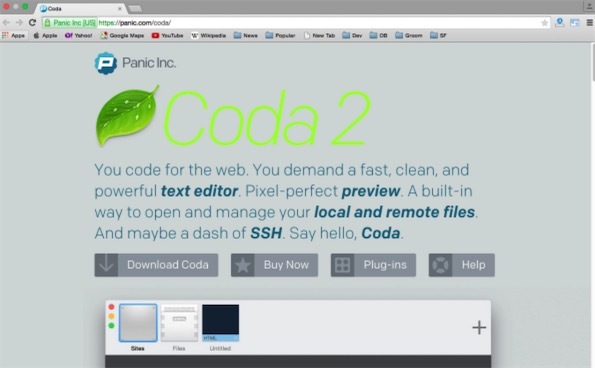Bookmark this page with the star icon
Viewport: 595px width, 368px height.
(x=545, y=23)
